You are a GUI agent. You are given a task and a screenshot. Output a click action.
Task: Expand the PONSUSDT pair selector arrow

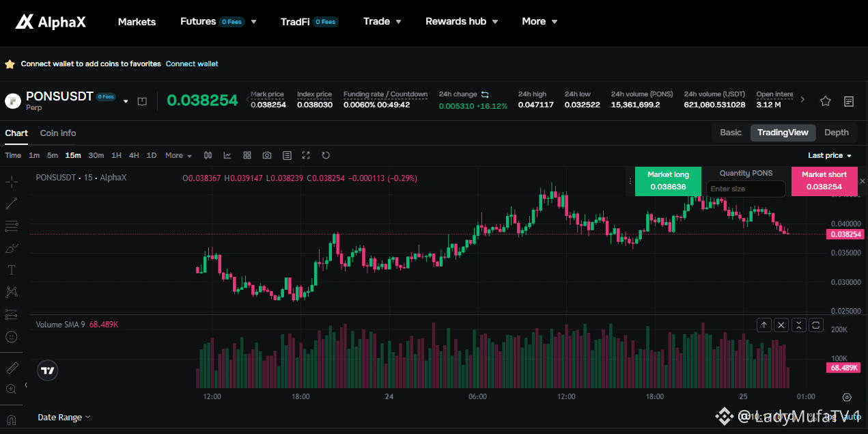(x=126, y=101)
